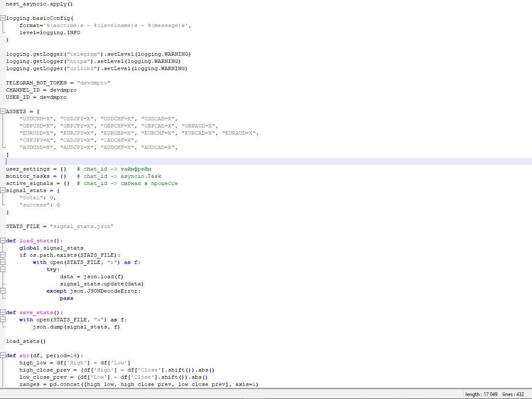Image resolution: width=532 pixels, height=399 pixels.
Task: Click the format='%(asctime)s...' line
Action: [x=105, y=25]
